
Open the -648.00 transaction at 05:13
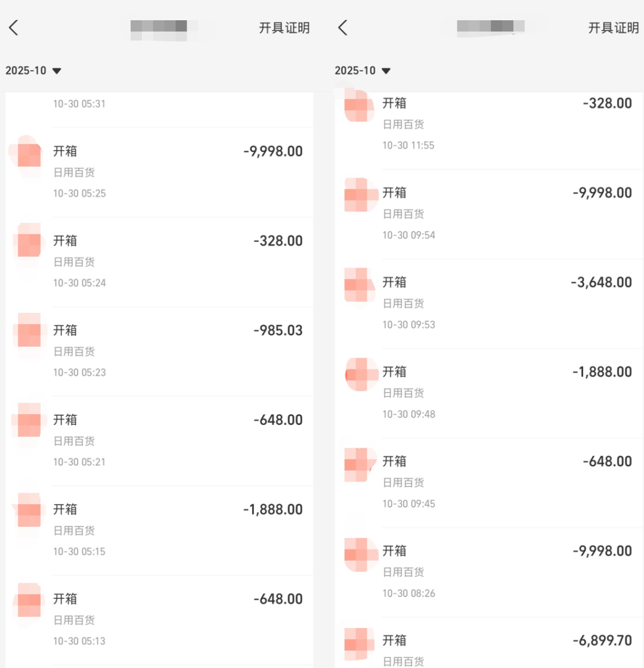click(x=178, y=619)
